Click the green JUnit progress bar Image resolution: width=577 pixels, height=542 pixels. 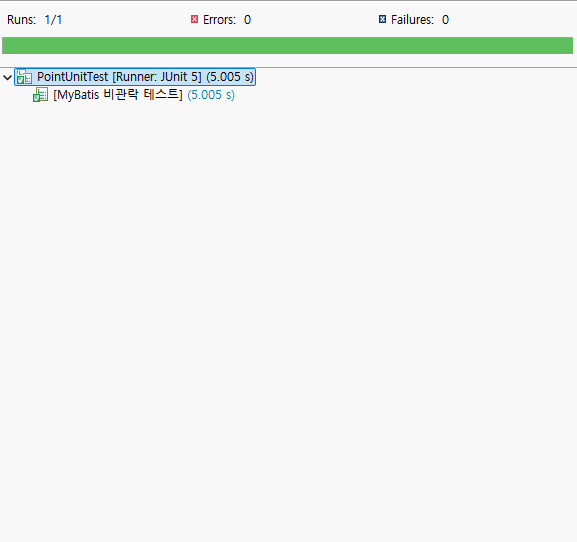287,45
